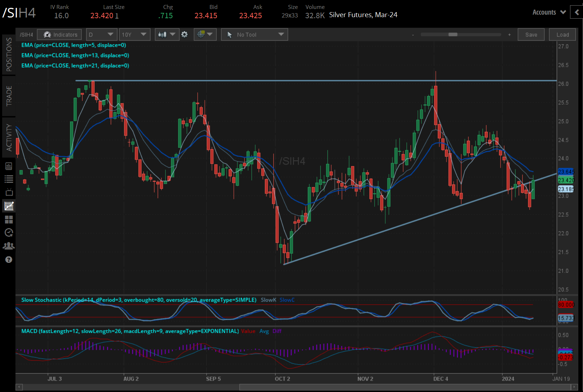
Task: Click the TV icon in left sidebar
Action: [x=9, y=192]
